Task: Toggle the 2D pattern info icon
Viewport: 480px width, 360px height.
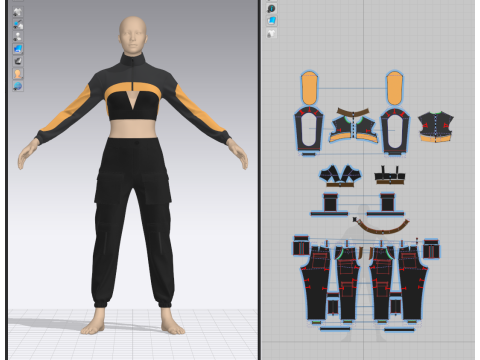Action: [x=272, y=8]
